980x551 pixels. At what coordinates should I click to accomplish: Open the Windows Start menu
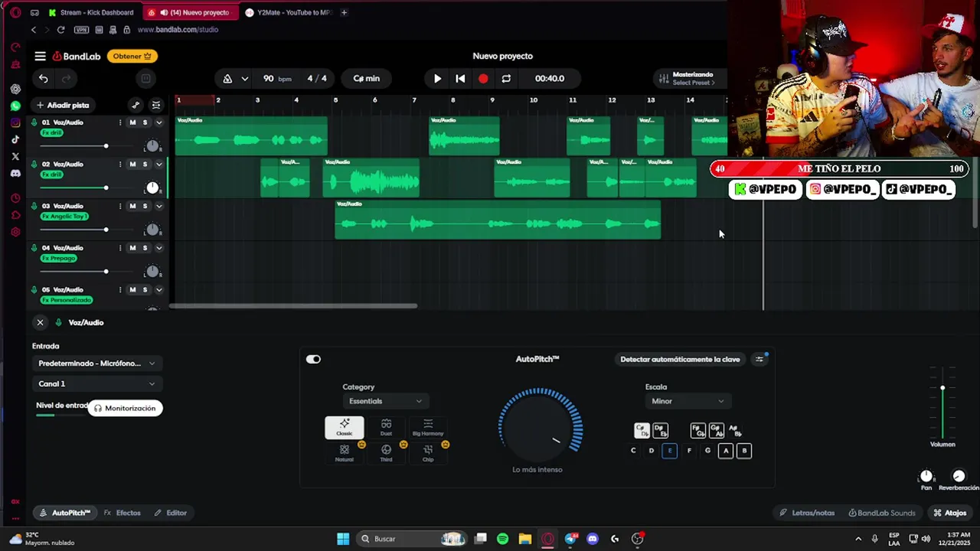pyautogui.click(x=343, y=539)
